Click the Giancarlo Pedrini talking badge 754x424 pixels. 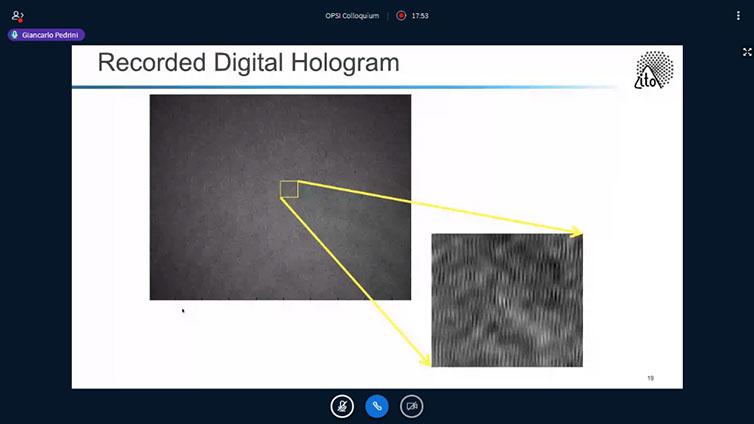point(46,34)
